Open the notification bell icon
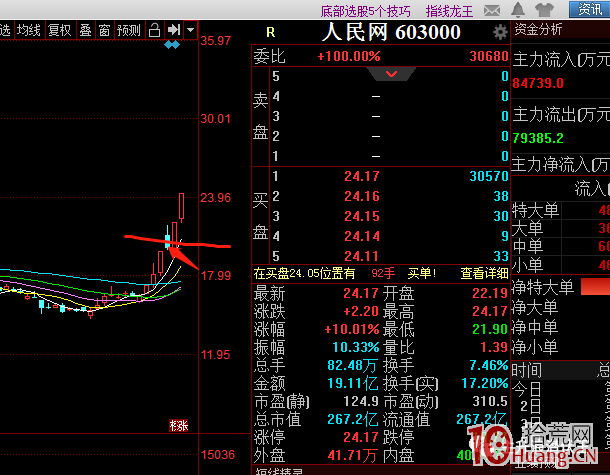 [x=518, y=10]
